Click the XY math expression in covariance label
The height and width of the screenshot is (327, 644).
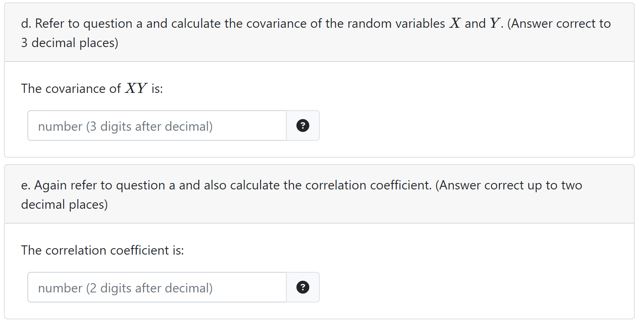[136, 88]
